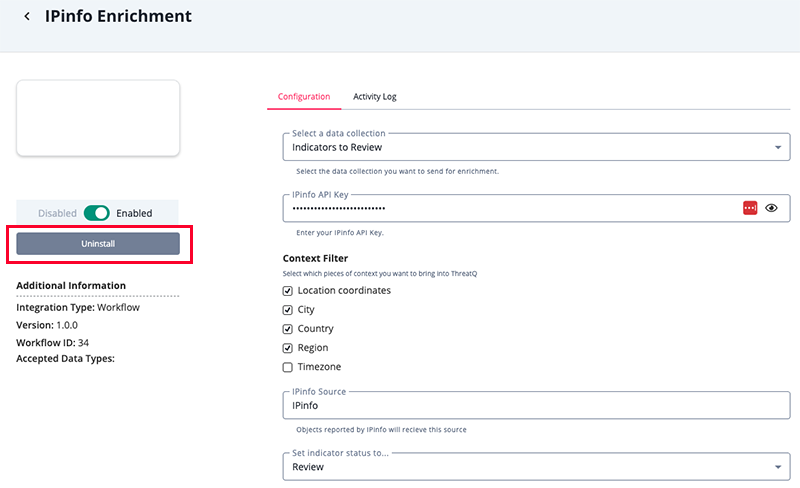
Task: Uncheck the Country checkbox
Action: click(288, 329)
